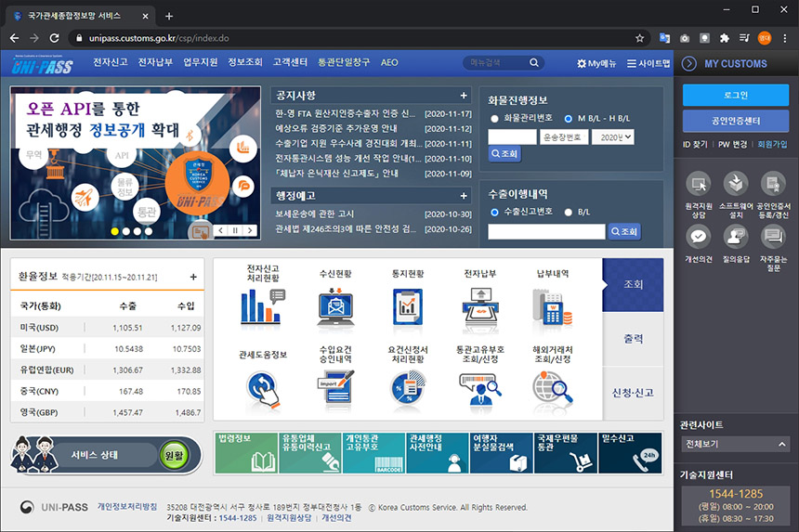Open 밀수신고 tile
799x532 pixels.
pyautogui.click(x=630, y=453)
